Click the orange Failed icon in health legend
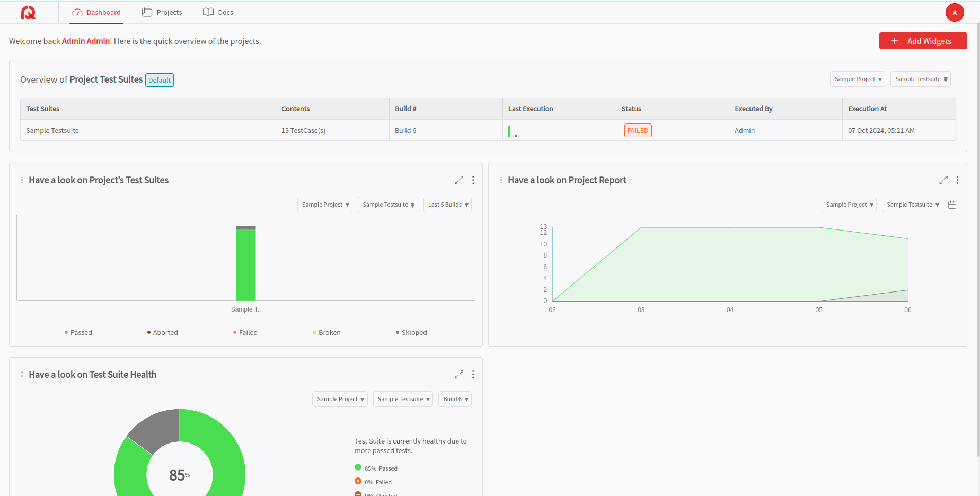This screenshot has height=496, width=980. point(358,481)
